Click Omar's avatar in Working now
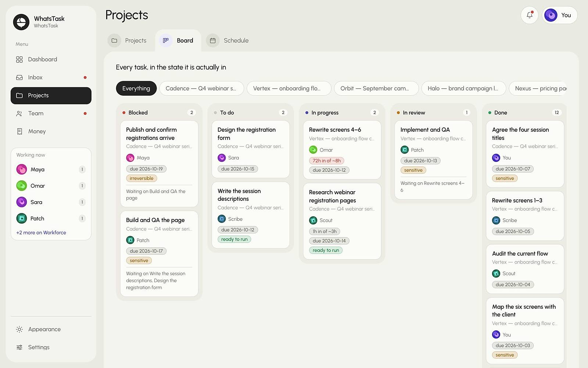Viewport: 588px width, 368px height. tap(22, 186)
